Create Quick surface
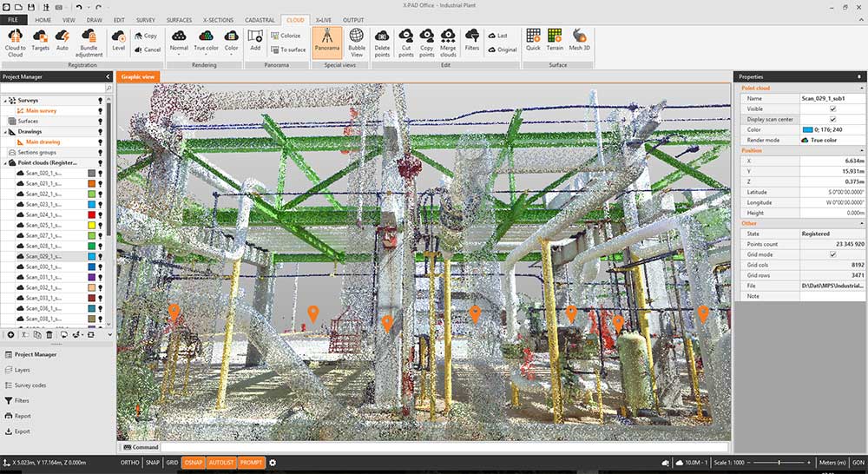The height and width of the screenshot is (474, 868). (x=533, y=41)
